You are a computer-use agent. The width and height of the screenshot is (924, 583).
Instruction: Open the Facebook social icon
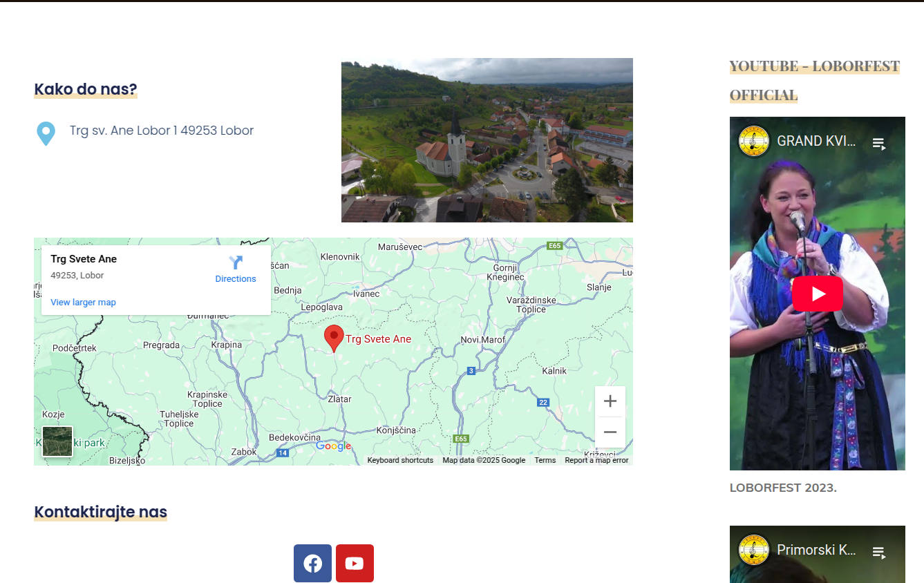(312, 563)
